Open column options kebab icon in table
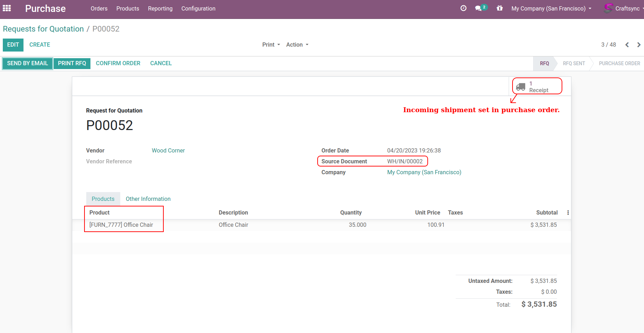 (568, 213)
